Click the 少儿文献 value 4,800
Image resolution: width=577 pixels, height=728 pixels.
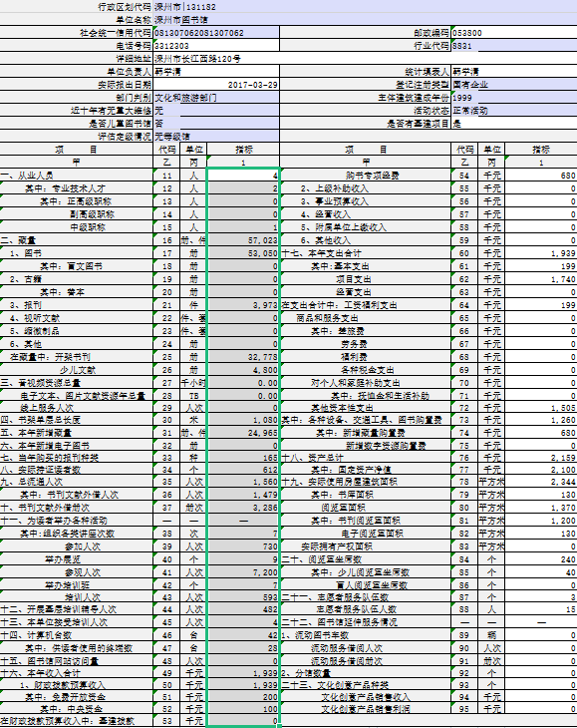point(243,370)
